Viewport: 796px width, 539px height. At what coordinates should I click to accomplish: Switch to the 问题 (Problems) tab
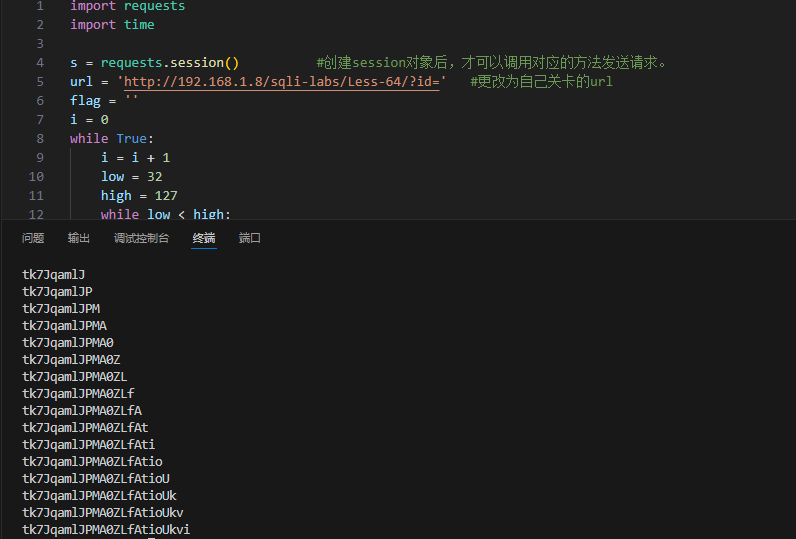pos(33,238)
